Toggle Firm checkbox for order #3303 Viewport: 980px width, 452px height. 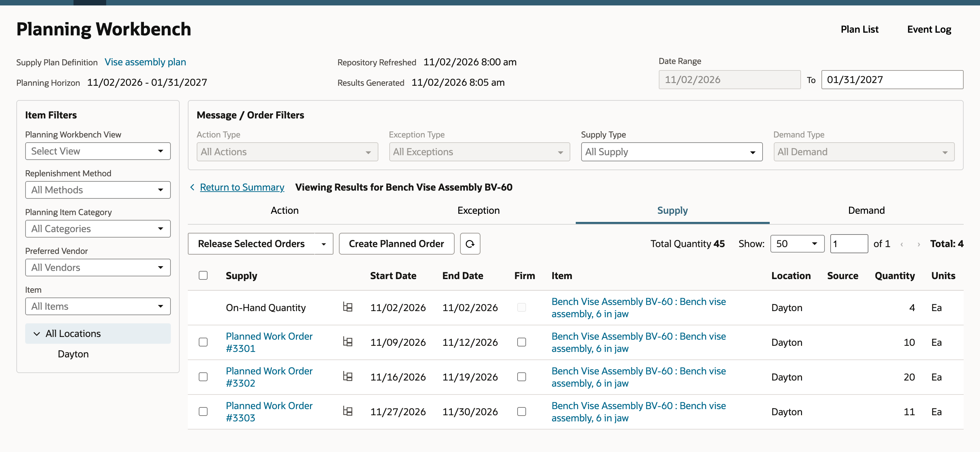coord(522,411)
